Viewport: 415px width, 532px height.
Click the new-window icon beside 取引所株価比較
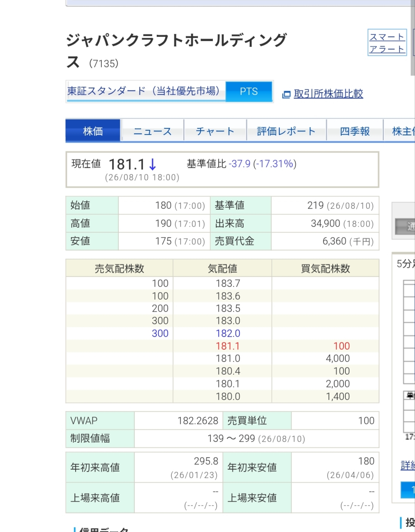pyautogui.click(x=286, y=94)
